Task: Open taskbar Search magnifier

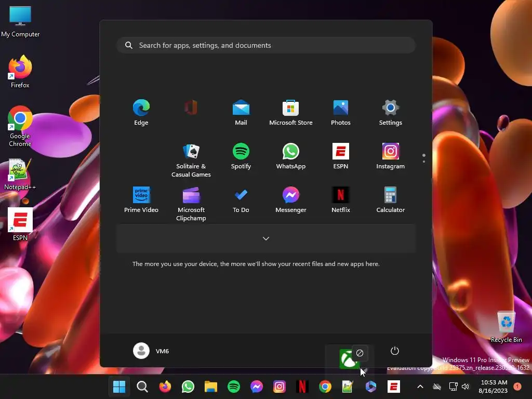Action: [142, 387]
